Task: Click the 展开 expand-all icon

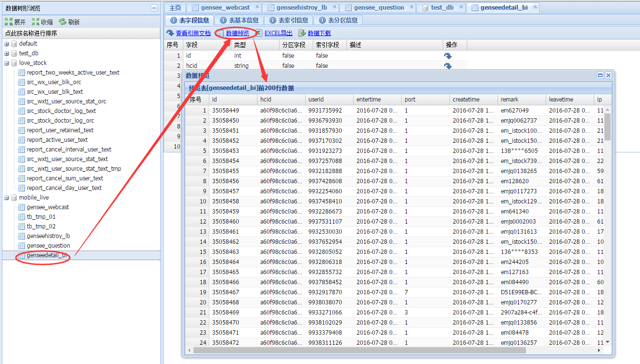Action: click(8, 22)
